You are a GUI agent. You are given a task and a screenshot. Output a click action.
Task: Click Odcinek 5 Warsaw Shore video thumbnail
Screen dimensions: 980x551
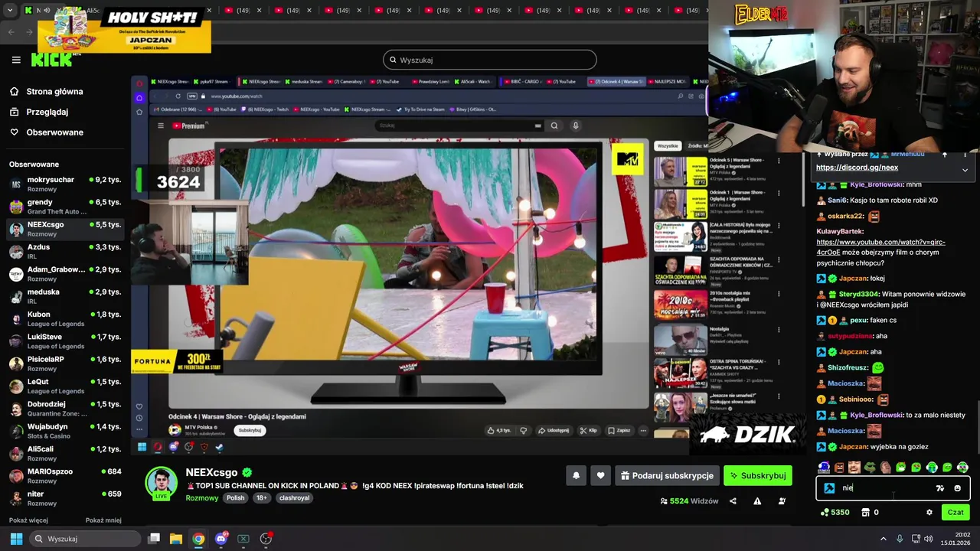click(681, 173)
